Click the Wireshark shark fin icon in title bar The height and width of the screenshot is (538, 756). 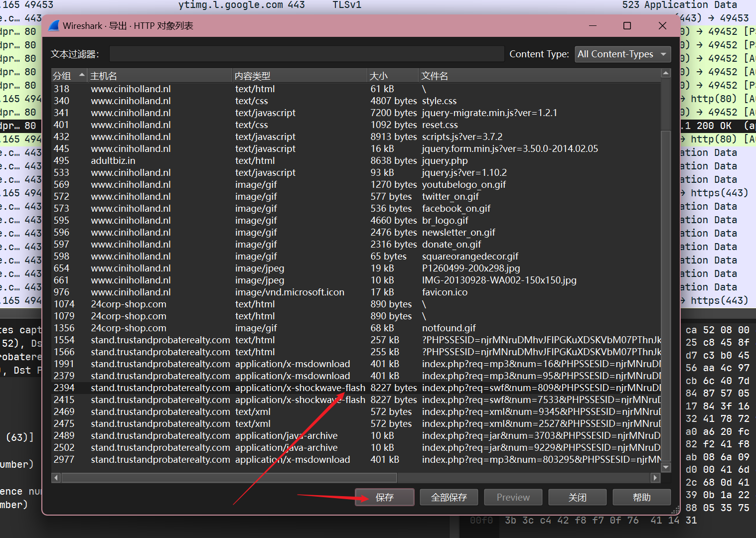click(54, 26)
